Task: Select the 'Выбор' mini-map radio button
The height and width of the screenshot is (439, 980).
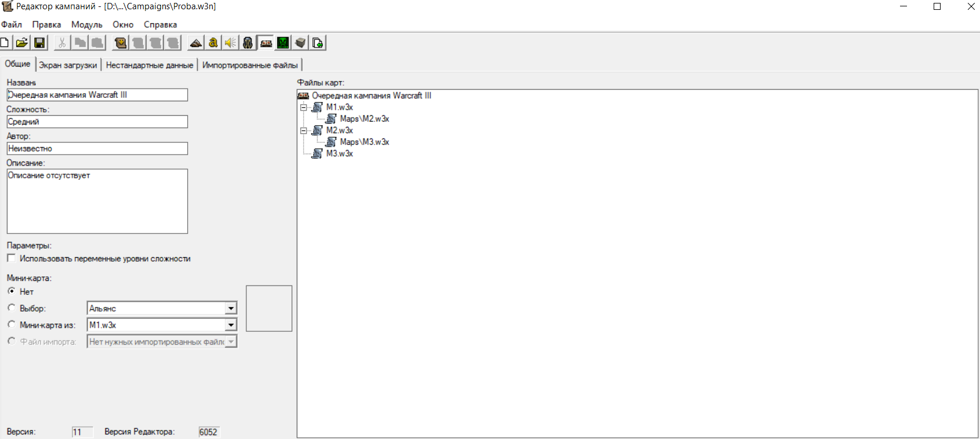Action: pos(11,308)
